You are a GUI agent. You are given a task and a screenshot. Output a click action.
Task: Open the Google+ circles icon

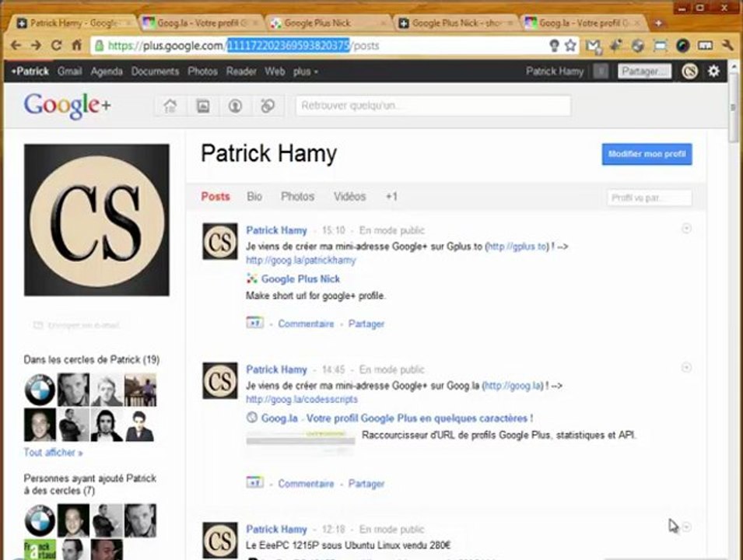tap(268, 106)
